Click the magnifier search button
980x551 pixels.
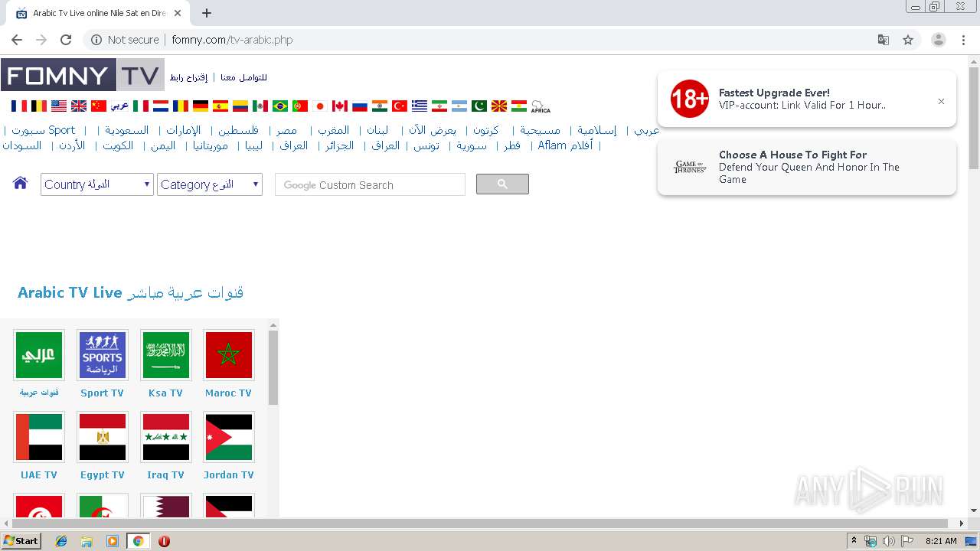(x=502, y=184)
